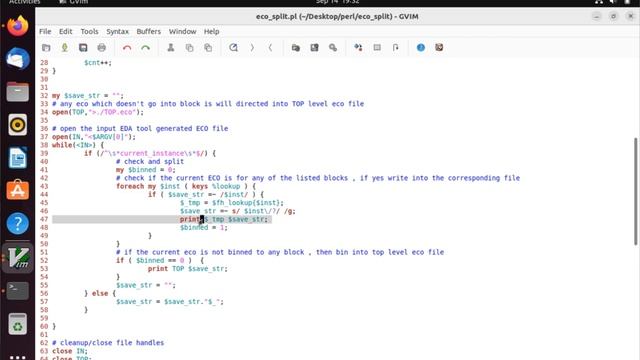The image size is (640, 360).
Task: Open Rhythmbox from the dock
Action: coord(18,125)
